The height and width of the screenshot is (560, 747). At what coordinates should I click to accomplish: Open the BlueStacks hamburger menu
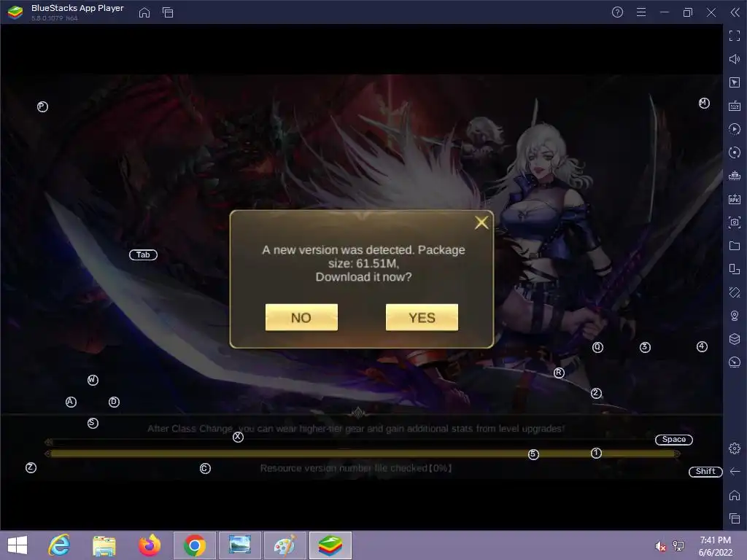click(641, 12)
